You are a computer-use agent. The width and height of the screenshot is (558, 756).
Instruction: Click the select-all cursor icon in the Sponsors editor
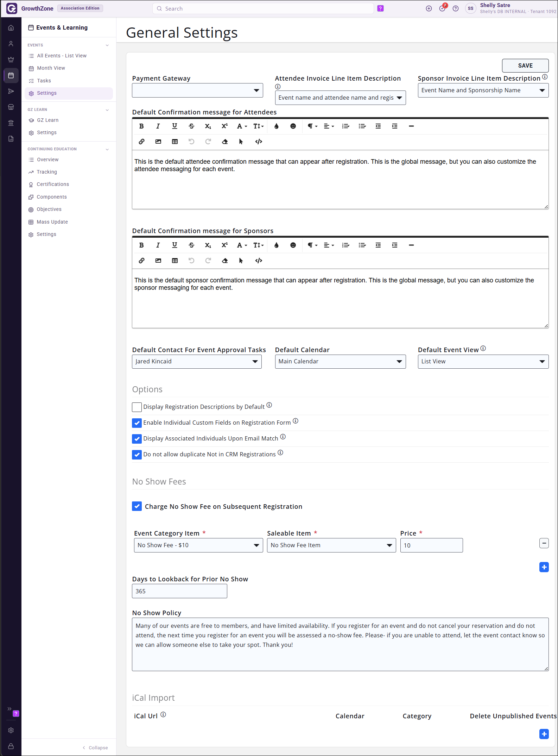(241, 261)
